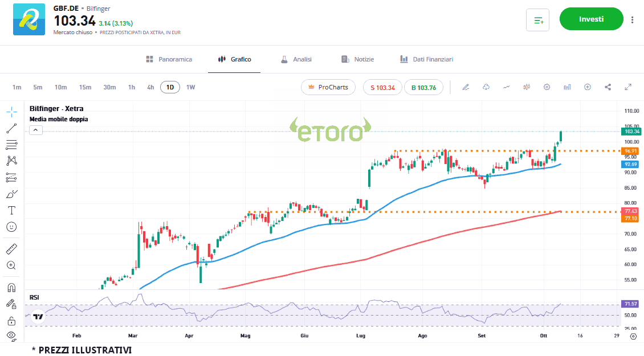644x356 pixels.
Task: Collapse the indicator legend chevron
Action: coord(35,130)
